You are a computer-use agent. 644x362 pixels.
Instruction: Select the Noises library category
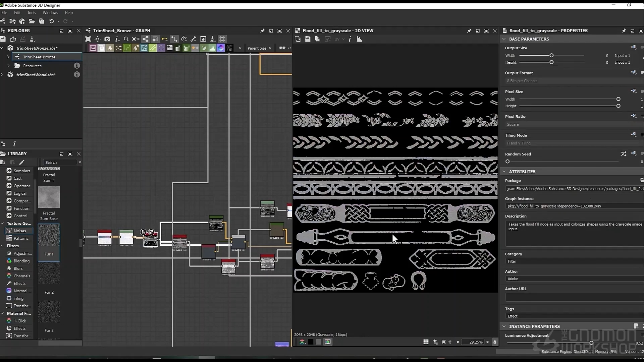(x=19, y=231)
